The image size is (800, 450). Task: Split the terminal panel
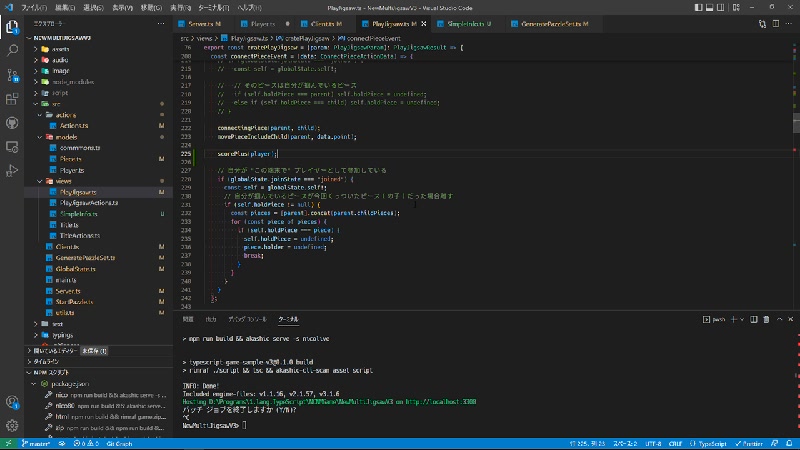coord(754,319)
